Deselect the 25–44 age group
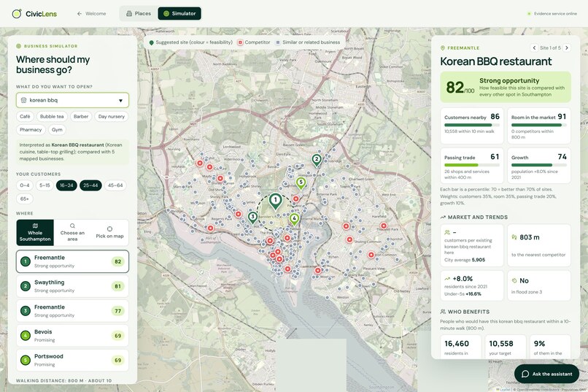Screen dimensions: 588x392 90,185
